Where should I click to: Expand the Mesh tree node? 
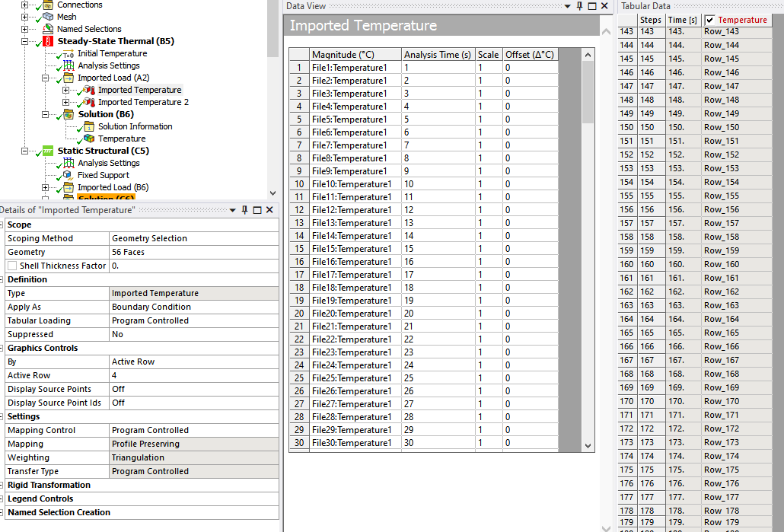(24, 17)
